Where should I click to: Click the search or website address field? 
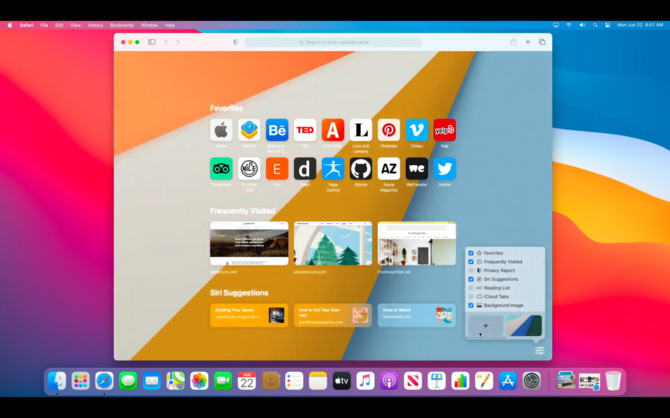(x=333, y=42)
